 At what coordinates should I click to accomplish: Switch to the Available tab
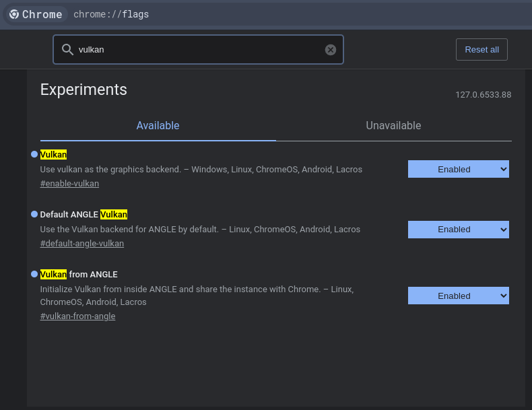158,126
